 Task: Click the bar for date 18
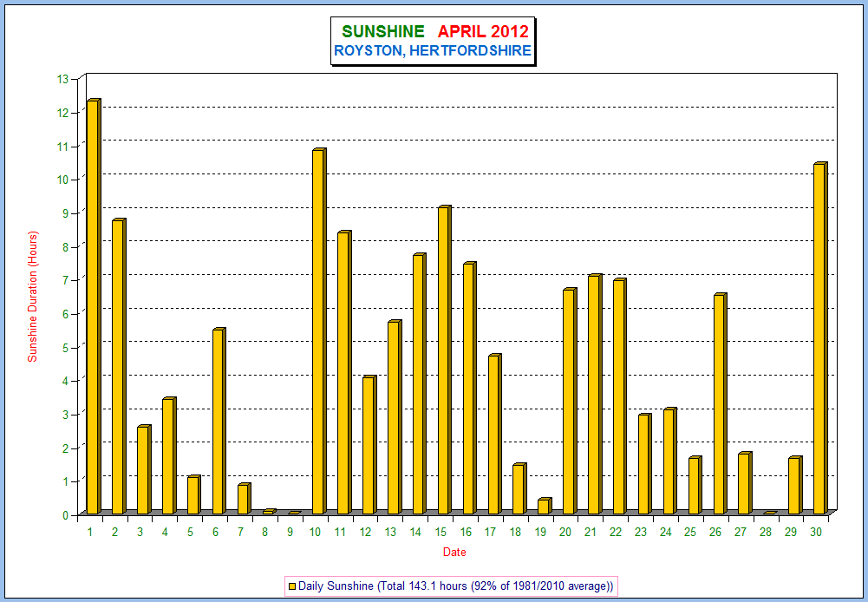pos(519,488)
